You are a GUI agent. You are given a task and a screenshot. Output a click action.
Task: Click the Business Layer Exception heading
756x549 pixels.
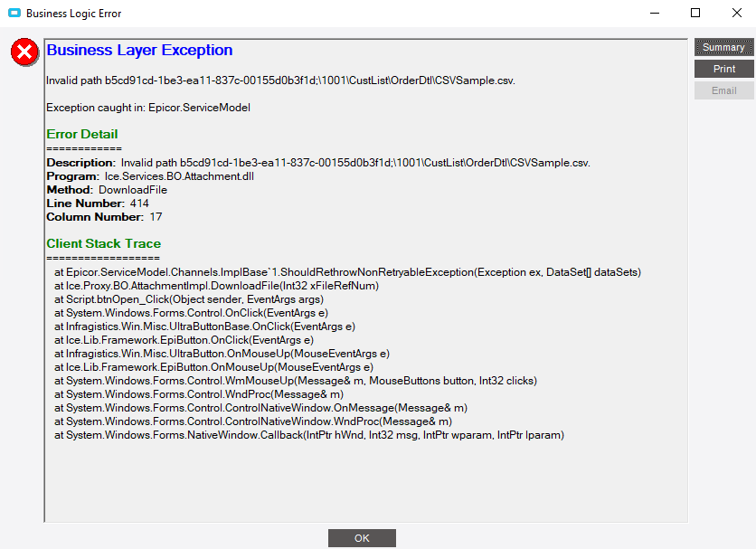point(139,50)
